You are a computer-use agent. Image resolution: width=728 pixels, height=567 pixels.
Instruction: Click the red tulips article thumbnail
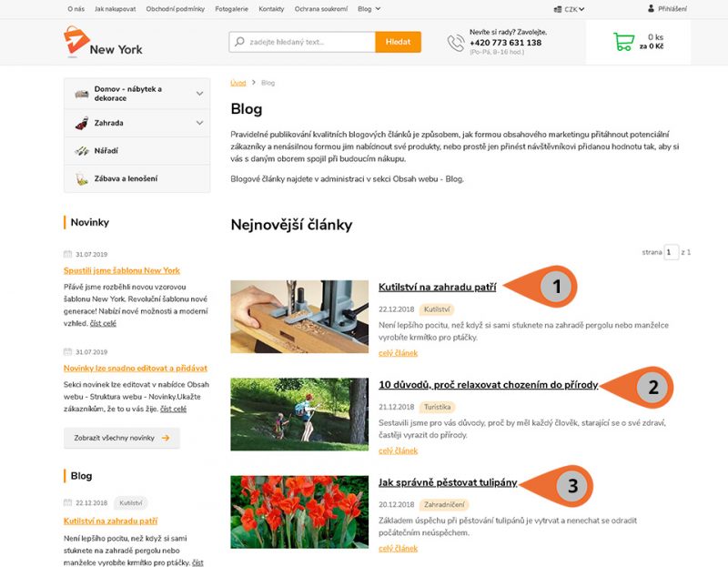(299, 511)
